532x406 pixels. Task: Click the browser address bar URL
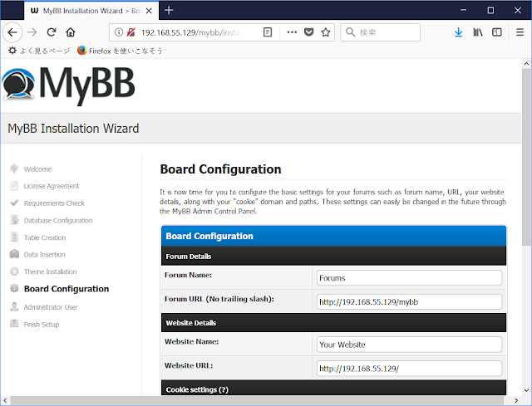click(192, 32)
